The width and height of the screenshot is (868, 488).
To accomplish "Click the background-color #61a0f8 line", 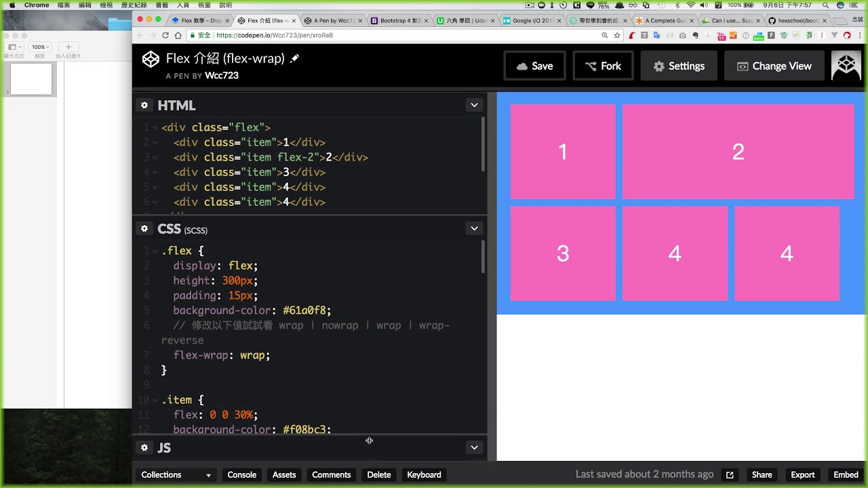I will click(252, 310).
